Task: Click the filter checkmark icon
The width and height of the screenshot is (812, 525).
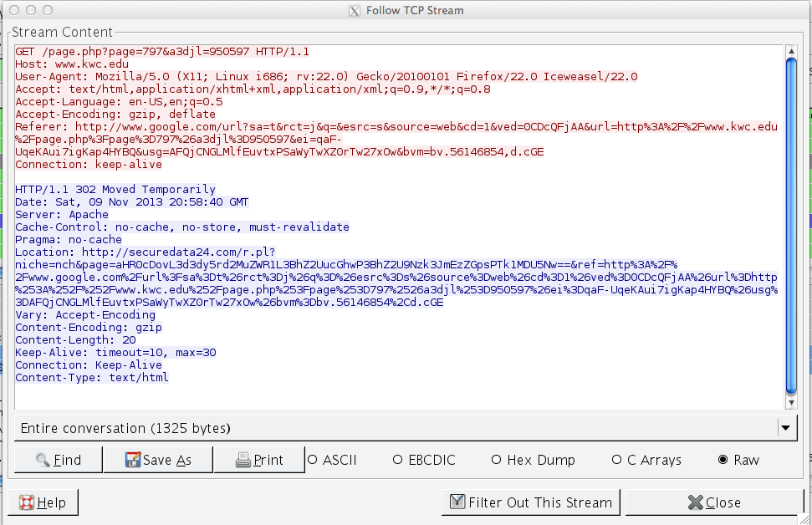Action: coord(457,502)
